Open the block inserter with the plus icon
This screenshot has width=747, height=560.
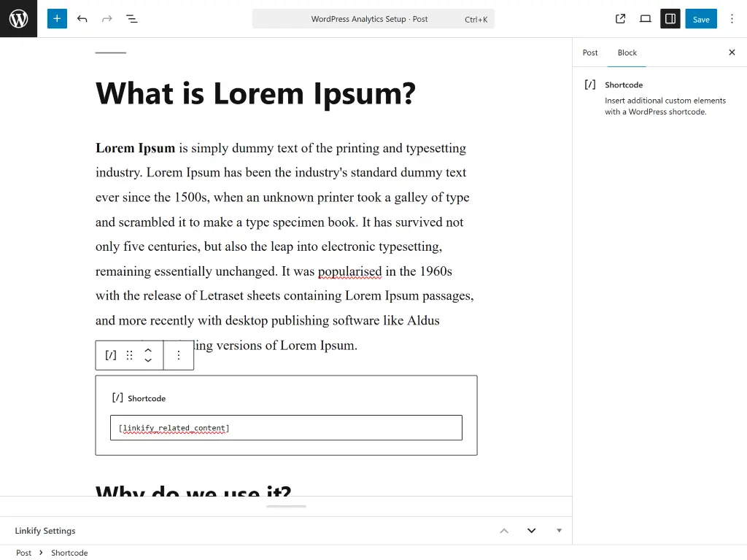56,18
